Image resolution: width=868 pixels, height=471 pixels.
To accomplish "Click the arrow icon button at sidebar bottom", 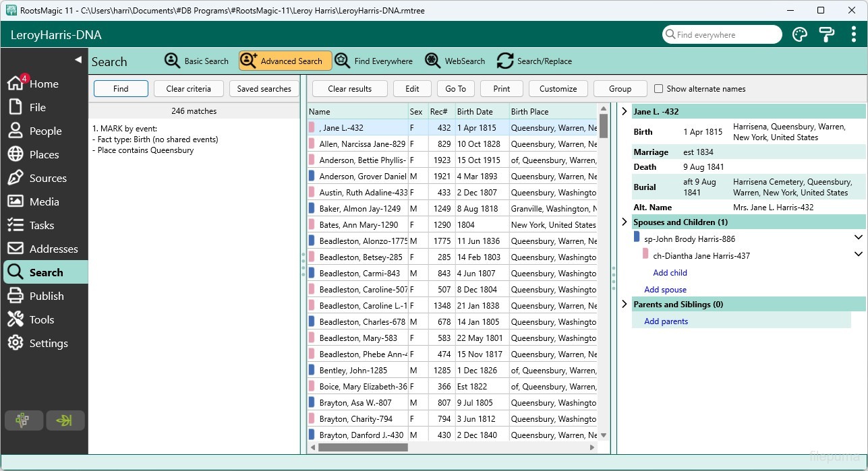I will pyautogui.click(x=65, y=420).
